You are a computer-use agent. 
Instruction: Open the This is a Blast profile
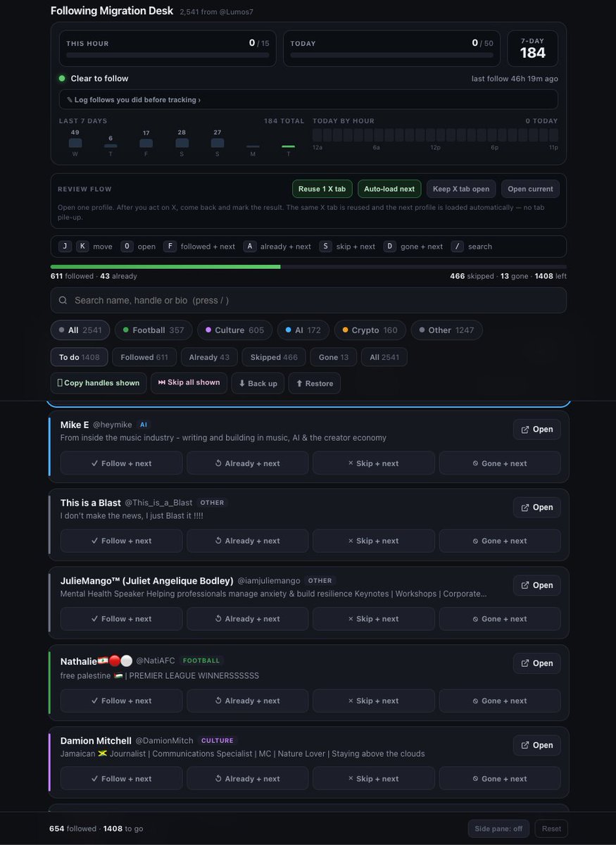537,507
